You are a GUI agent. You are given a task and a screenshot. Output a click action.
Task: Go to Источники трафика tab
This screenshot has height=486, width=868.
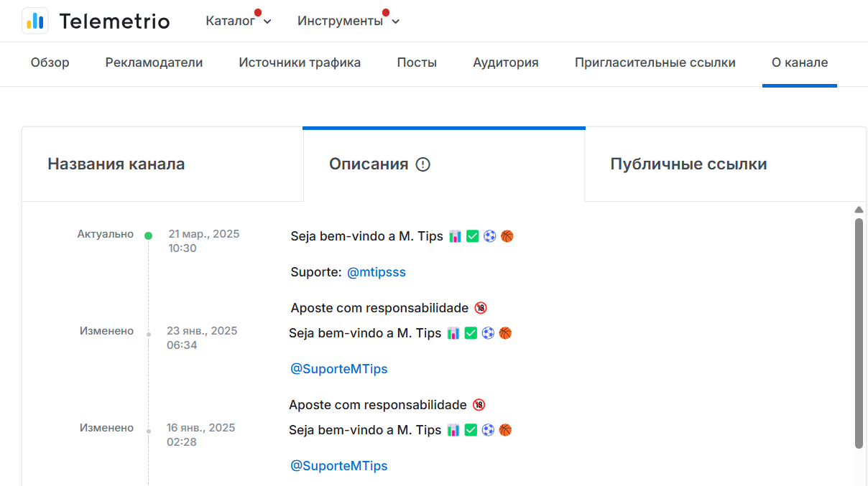[300, 62]
